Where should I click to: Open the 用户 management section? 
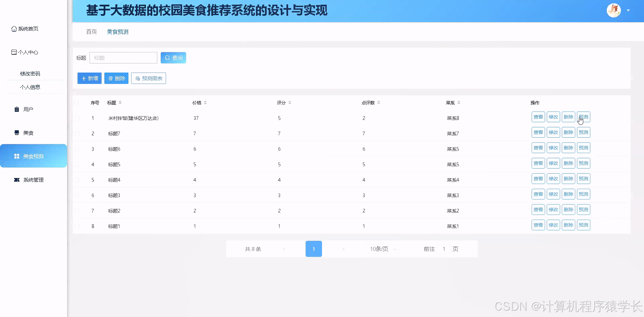pos(28,109)
